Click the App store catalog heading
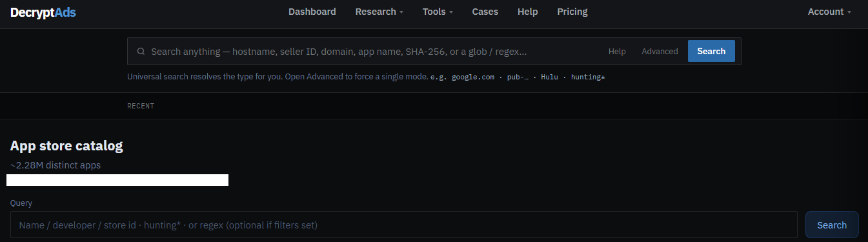This screenshot has height=242, width=868. [66, 146]
